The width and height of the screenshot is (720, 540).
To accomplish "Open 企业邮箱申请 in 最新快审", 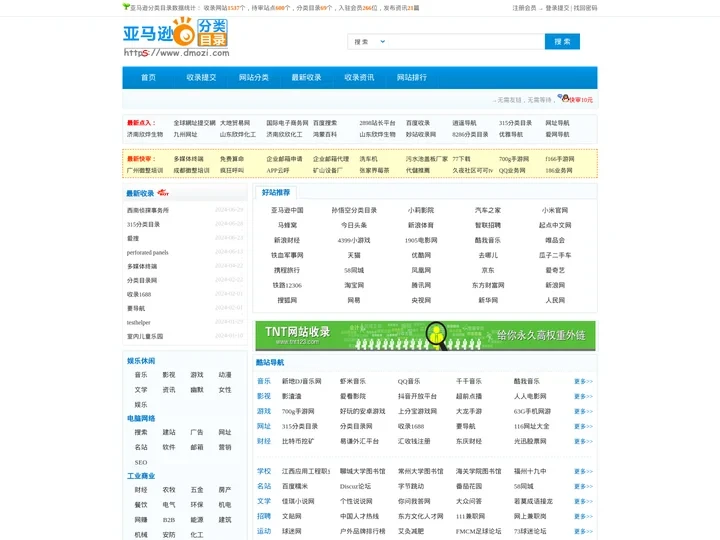I will point(284,159).
